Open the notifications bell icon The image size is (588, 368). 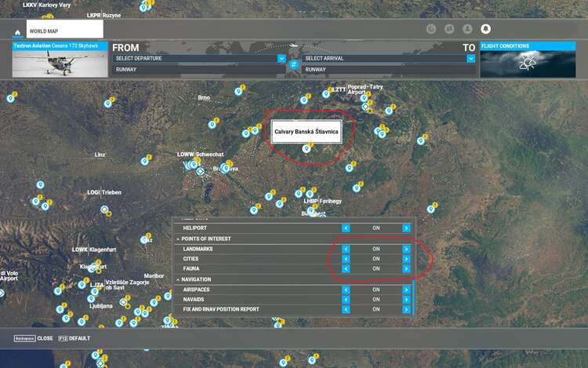(485, 29)
